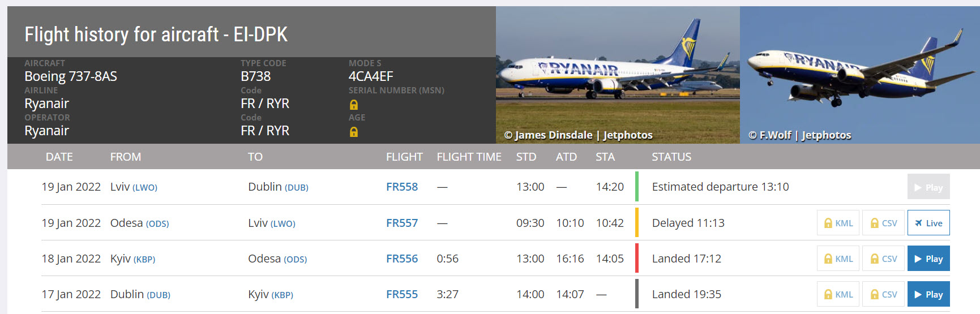Screen dimensions: 980x314
Task: Play back flight FR555 Dublin to Kyiv
Action: tap(928, 294)
